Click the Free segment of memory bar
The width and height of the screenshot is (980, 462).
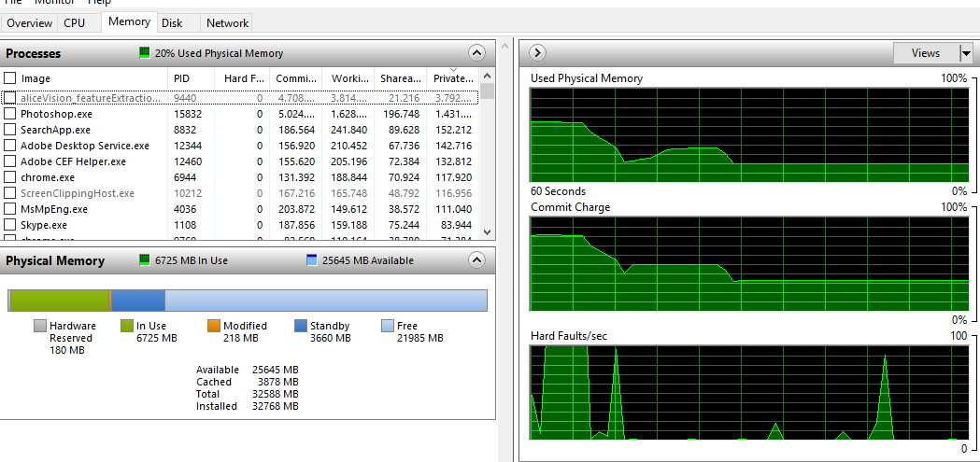tap(326, 301)
